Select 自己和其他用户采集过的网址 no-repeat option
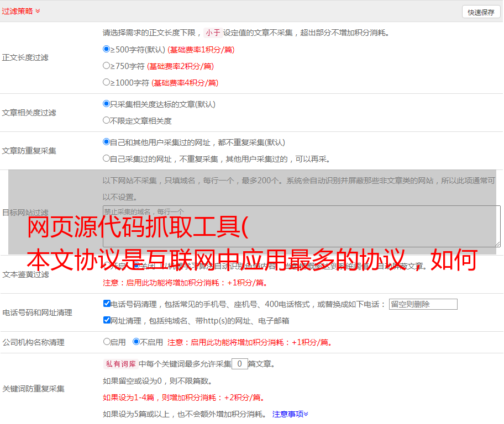 (x=107, y=142)
